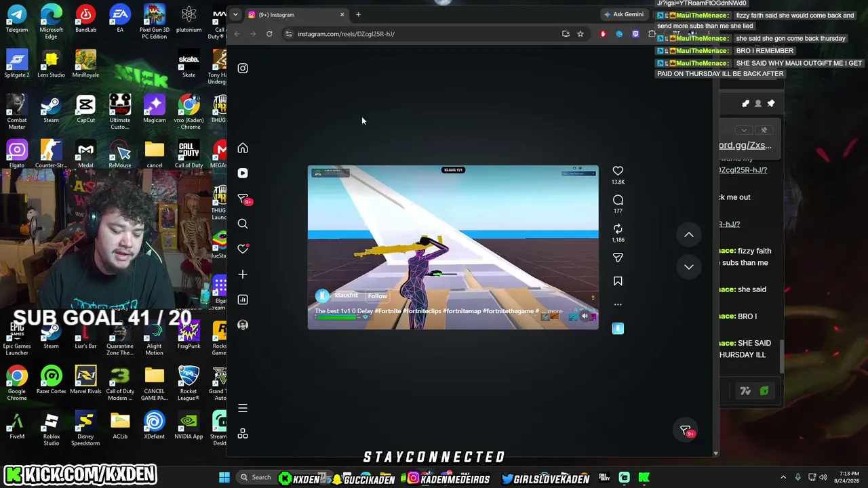Image resolution: width=868 pixels, height=488 pixels.
Task: Follow klausfnt on the reel
Action: pyautogui.click(x=378, y=296)
